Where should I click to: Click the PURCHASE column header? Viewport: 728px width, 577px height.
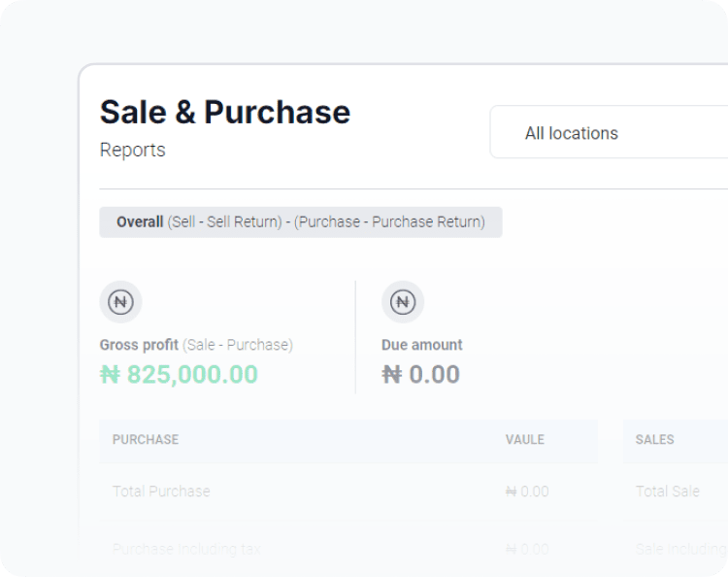coord(146,440)
